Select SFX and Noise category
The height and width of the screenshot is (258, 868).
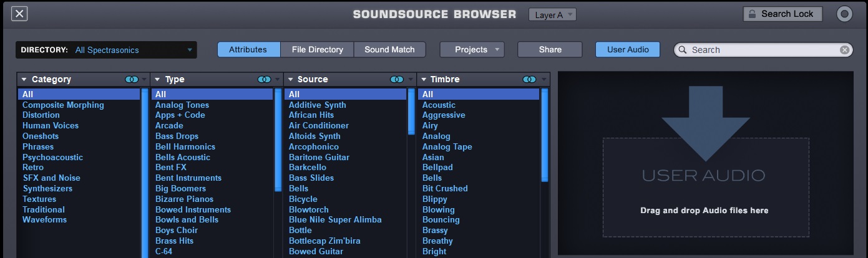(x=51, y=178)
